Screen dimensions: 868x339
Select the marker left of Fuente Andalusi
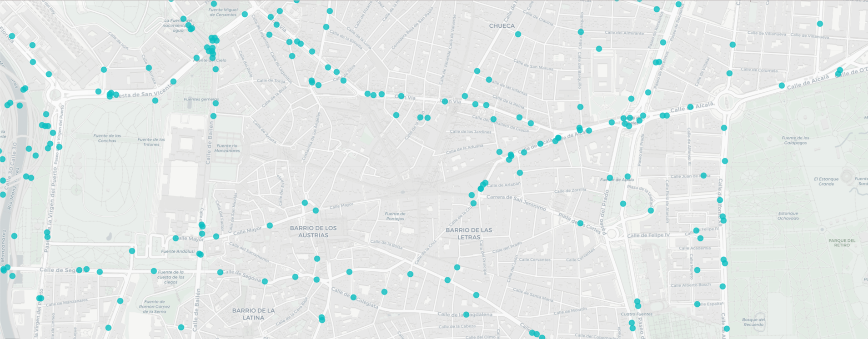tap(132, 251)
